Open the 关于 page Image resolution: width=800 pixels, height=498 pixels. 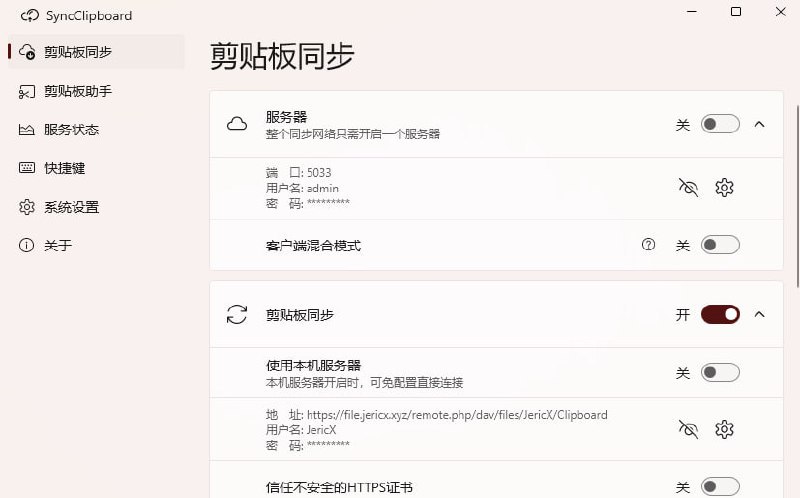[x=96, y=245]
